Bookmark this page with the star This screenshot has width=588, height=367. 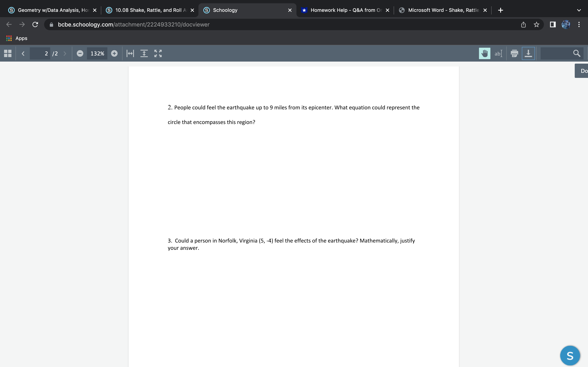[537, 24]
